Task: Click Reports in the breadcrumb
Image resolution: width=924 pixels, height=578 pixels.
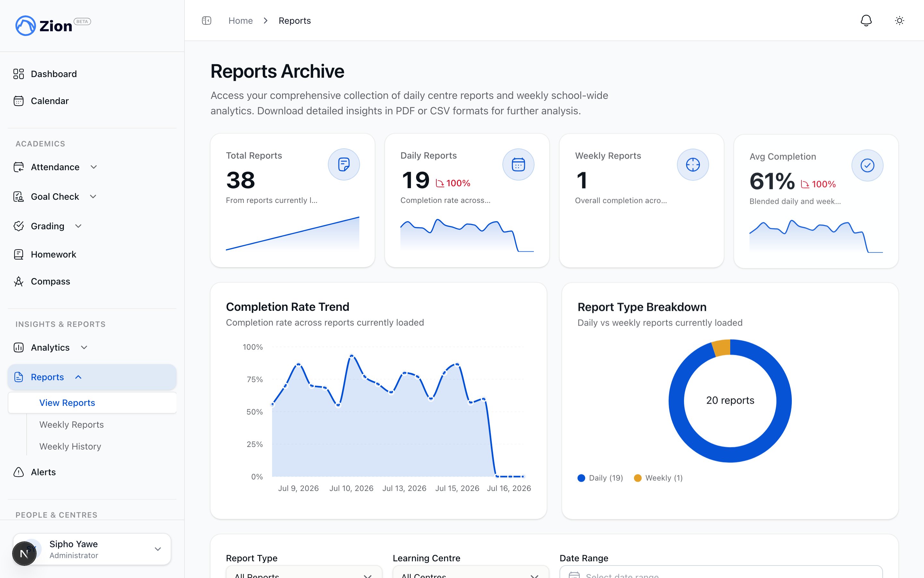Action: 295,21
